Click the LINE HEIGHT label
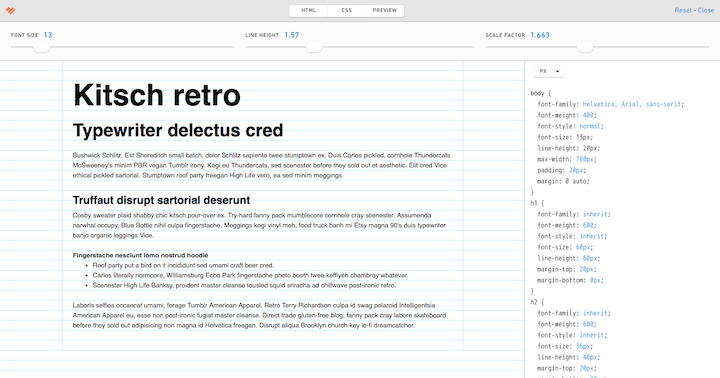This screenshot has height=378, width=720. (x=262, y=35)
